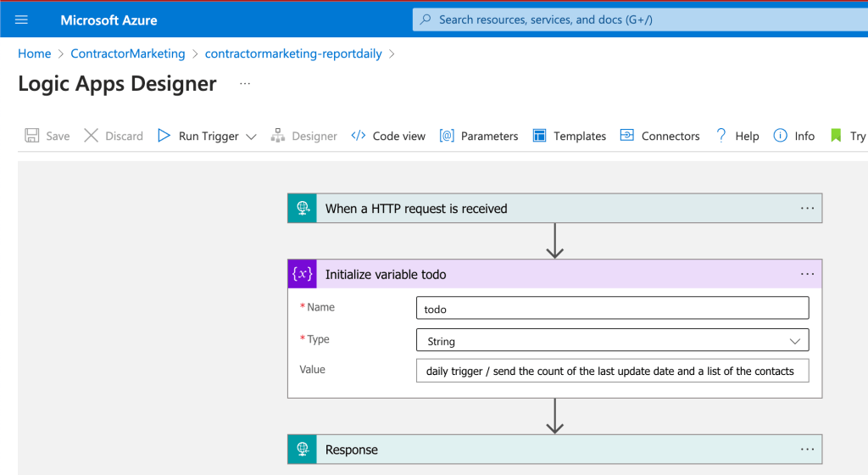The image size is (868, 475).
Task: Expand the Response action header
Action: tap(554, 450)
